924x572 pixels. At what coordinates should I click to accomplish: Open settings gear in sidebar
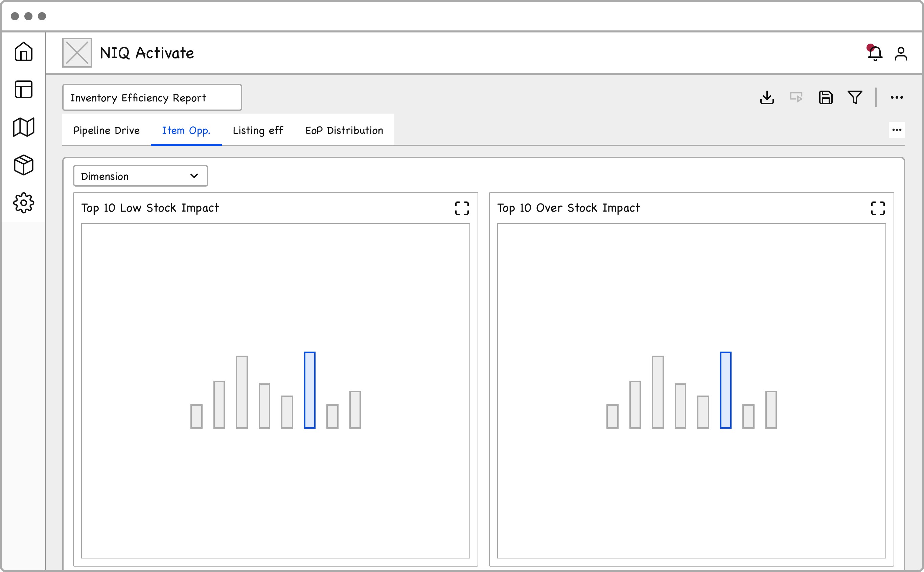23,203
